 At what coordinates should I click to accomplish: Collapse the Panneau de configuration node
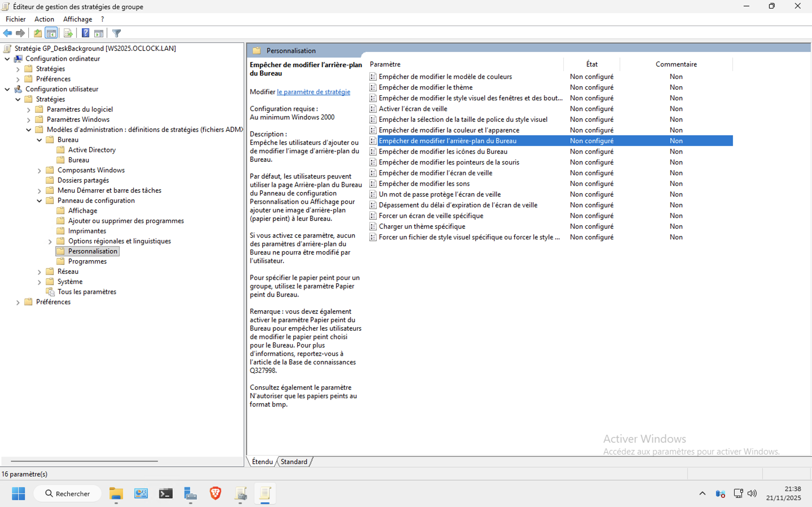pos(39,201)
